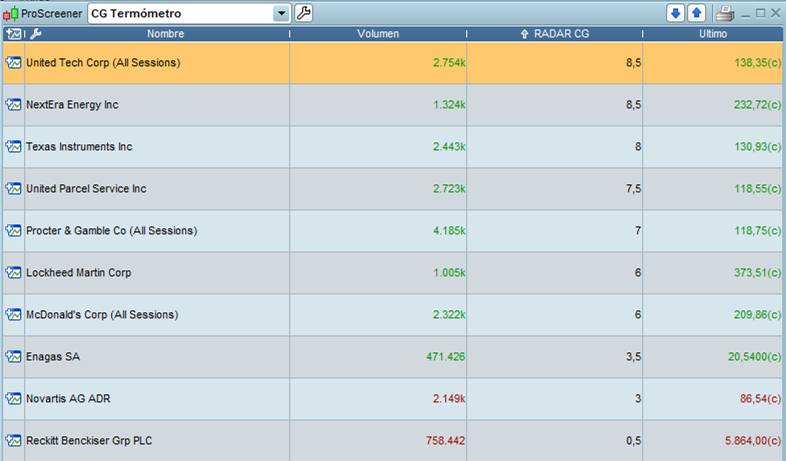Click the volume value 2.754k
The image size is (786, 461).
449,63
